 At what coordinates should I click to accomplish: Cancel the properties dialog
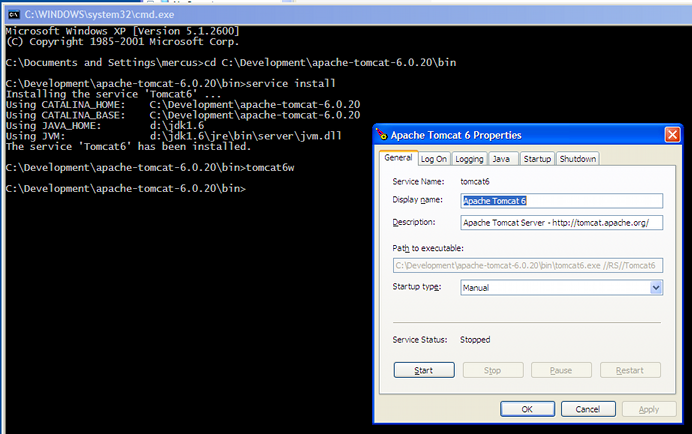tap(588, 409)
